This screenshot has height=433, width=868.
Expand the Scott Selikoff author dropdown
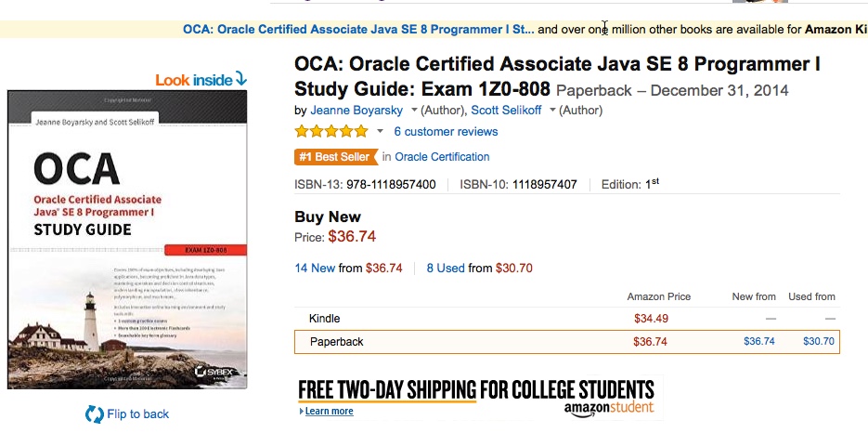pos(552,111)
